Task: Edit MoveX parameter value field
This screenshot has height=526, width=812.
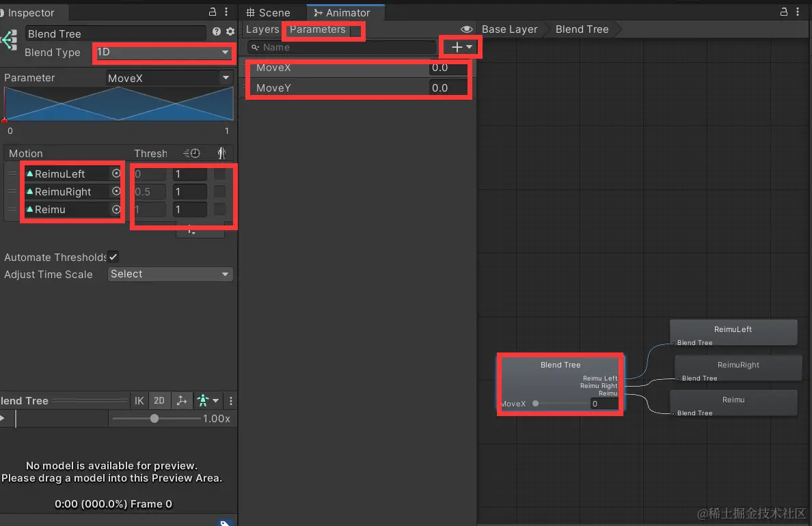Action: pyautogui.click(x=448, y=68)
